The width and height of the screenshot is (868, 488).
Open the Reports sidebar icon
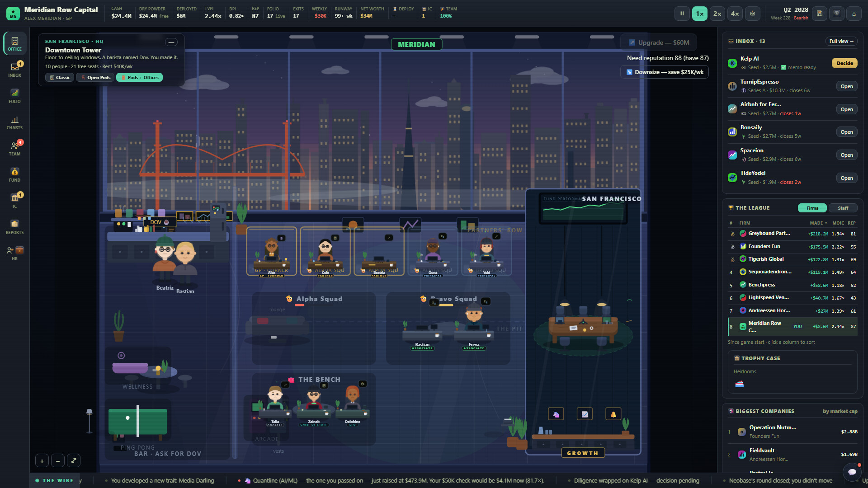14,227
